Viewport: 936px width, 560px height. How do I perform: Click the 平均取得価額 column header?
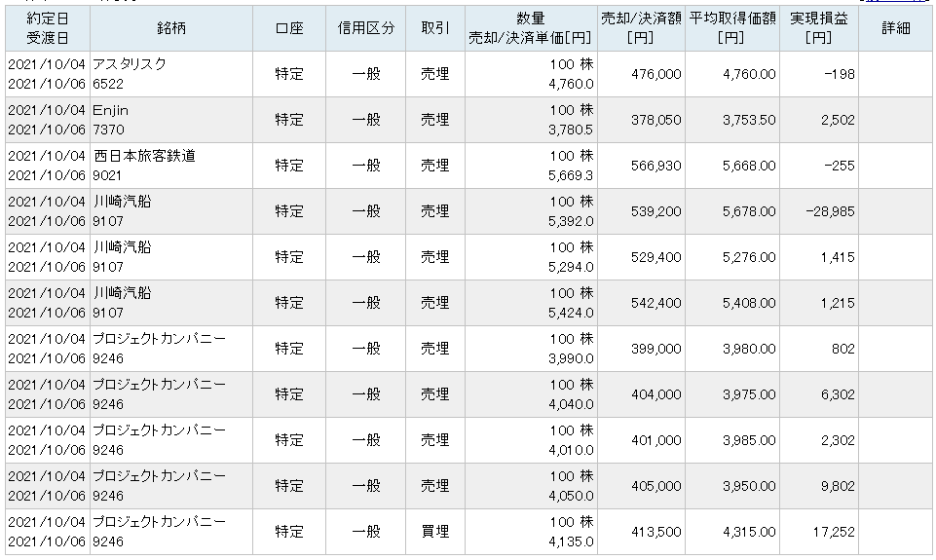point(732,28)
